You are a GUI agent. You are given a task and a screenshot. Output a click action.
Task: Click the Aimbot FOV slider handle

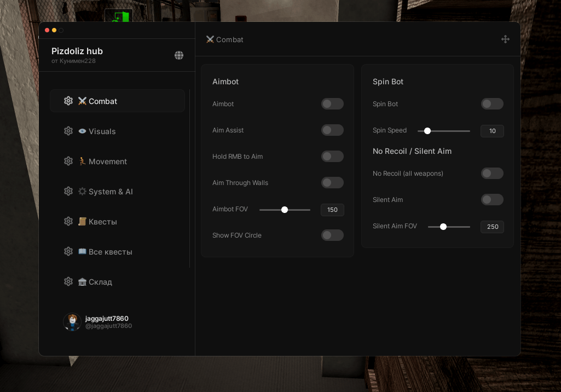tap(285, 210)
